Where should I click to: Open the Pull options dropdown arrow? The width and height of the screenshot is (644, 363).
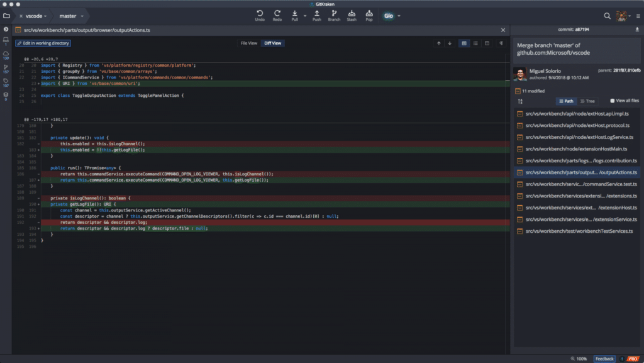click(305, 16)
